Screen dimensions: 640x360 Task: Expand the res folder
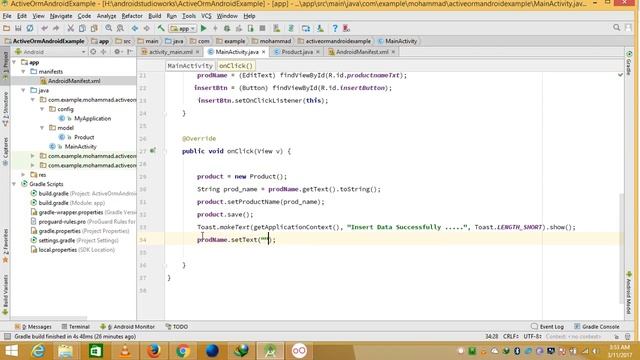pos(24,175)
